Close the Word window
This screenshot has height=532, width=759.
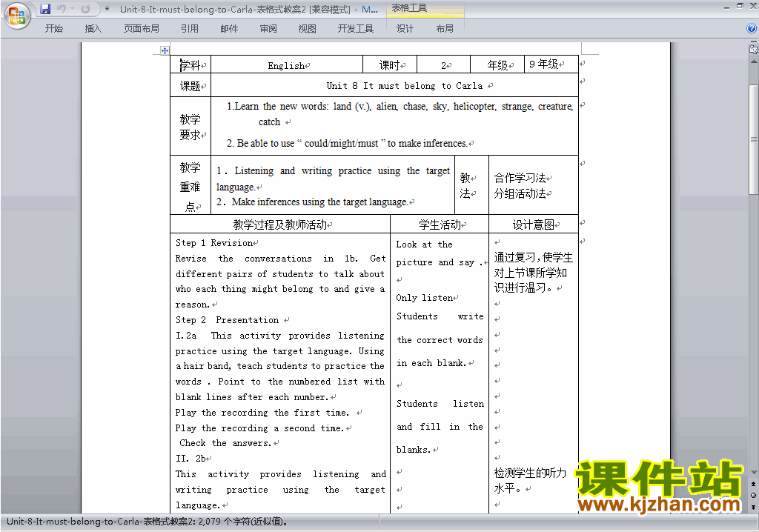point(753,6)
